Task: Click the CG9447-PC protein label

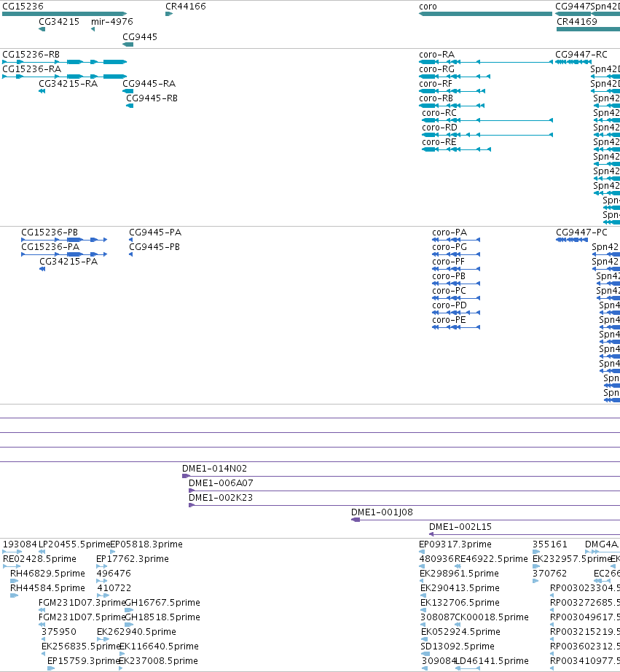Action: coord(581,233)
